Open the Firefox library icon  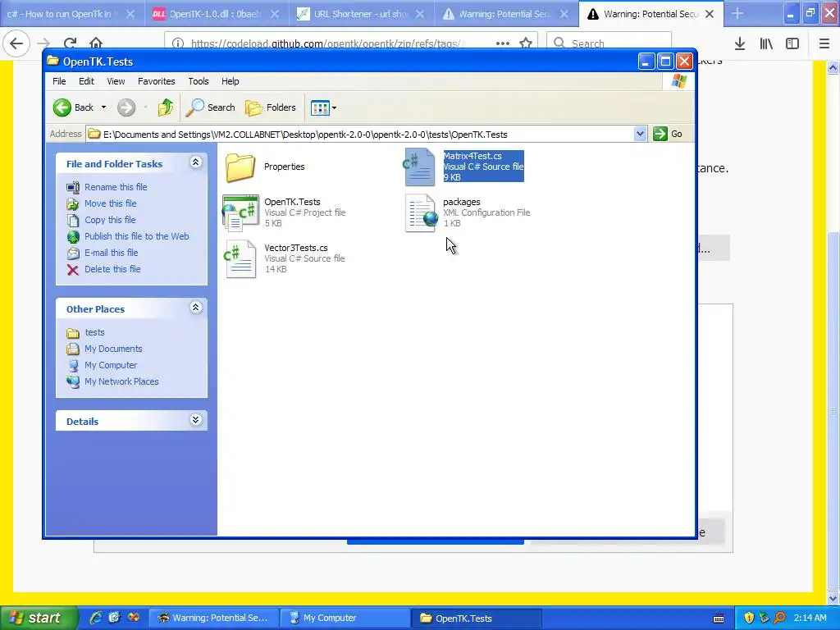[766, 44]
